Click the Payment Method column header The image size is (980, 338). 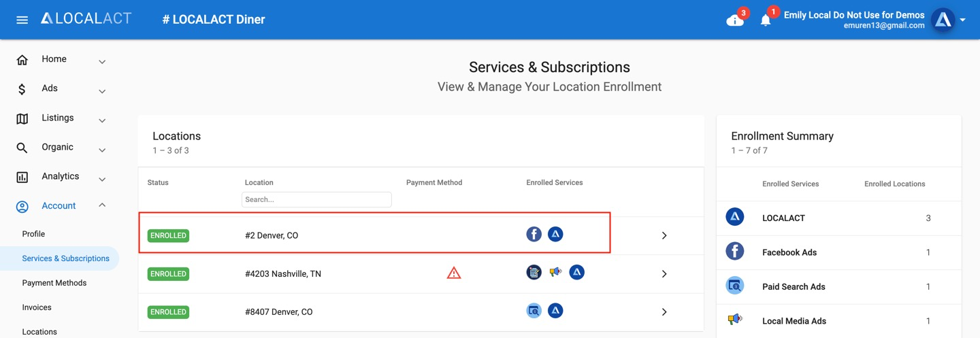pos(434,182)
